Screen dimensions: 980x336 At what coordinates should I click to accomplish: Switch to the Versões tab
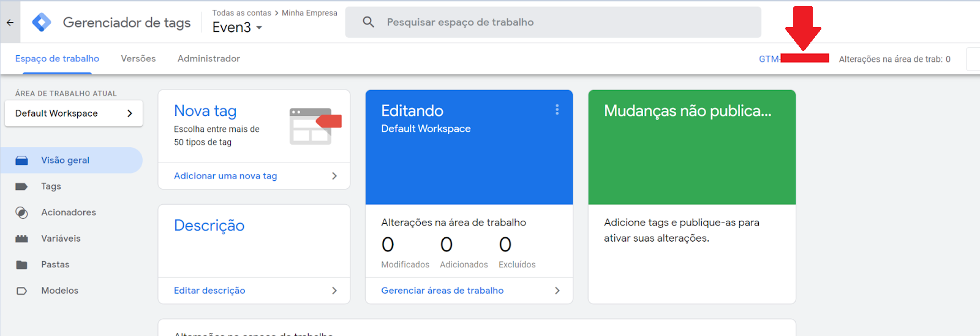coord(138,59)
